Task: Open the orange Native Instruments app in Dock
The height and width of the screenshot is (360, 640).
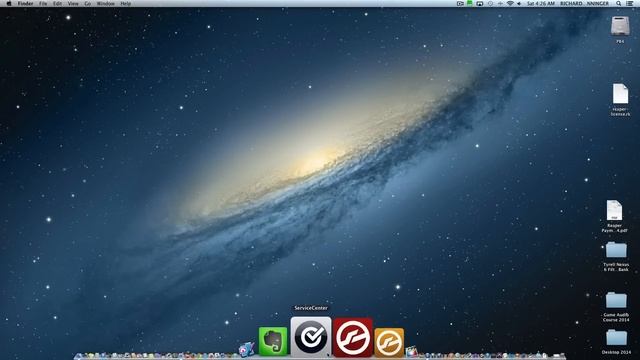Action: click(x=389, y=342)
